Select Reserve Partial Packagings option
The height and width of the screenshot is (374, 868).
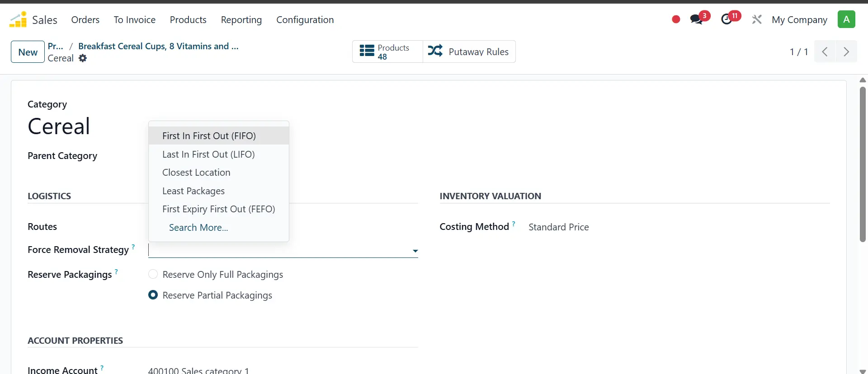pos(153,295)
